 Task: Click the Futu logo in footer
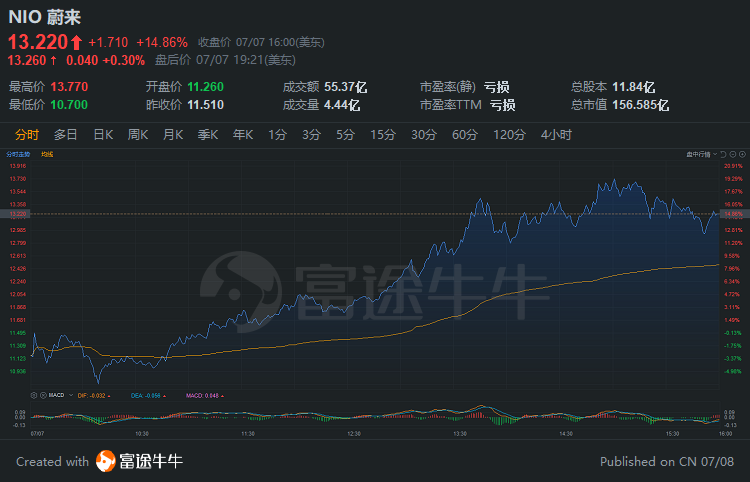point(106,461)
